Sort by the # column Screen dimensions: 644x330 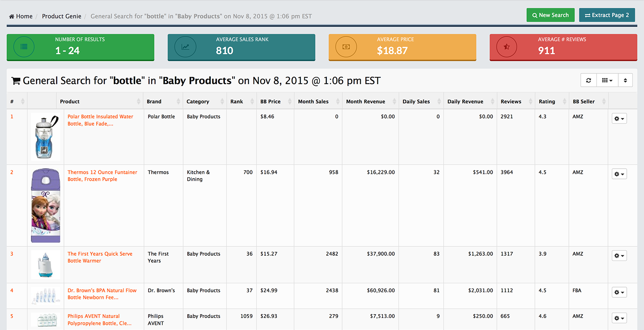click(x=17, y=102)
